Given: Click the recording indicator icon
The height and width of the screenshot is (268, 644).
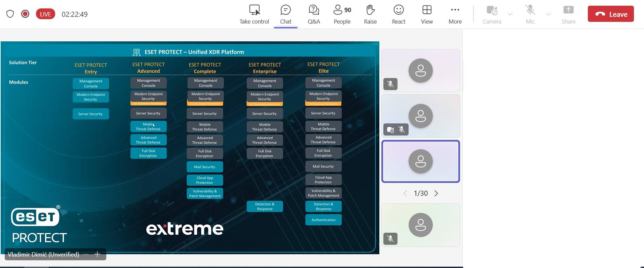Looking at the screenshot, I should [x=25, y=14].
